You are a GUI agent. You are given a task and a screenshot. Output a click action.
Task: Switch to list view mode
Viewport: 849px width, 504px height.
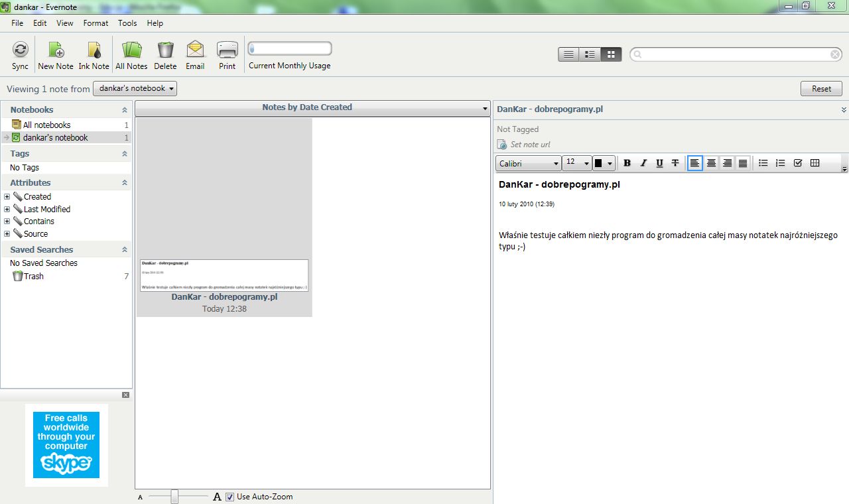click(568, 54)
